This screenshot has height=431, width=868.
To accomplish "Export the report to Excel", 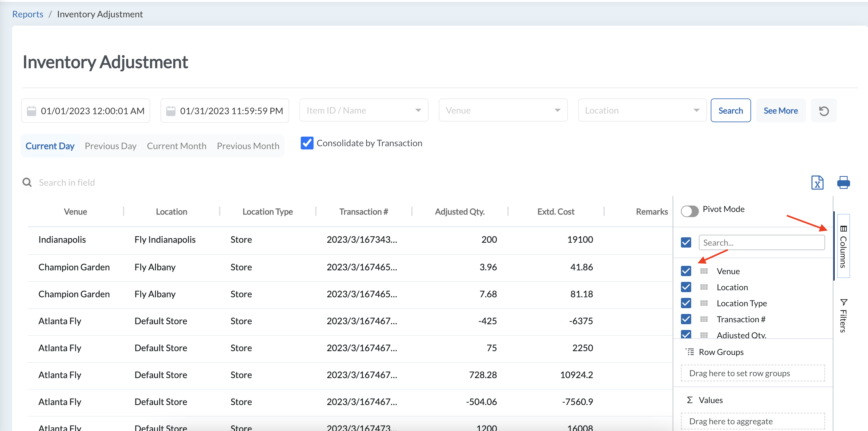I will [x=817, y=182].
